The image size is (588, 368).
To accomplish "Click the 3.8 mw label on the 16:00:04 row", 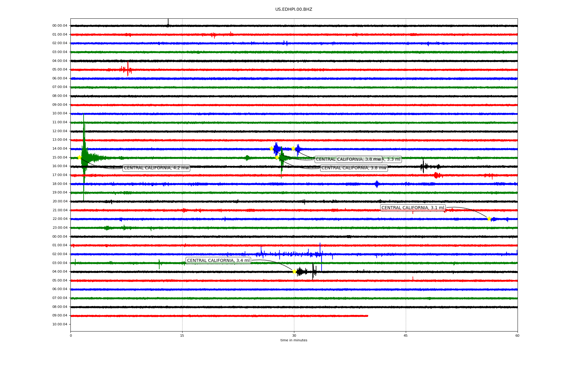I will point(354,168).
